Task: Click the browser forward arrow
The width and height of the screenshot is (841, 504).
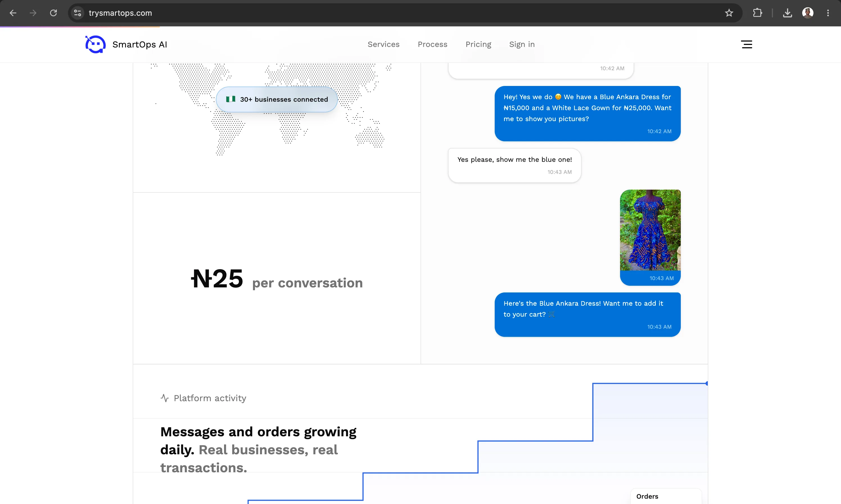Action: click(33, 13)
